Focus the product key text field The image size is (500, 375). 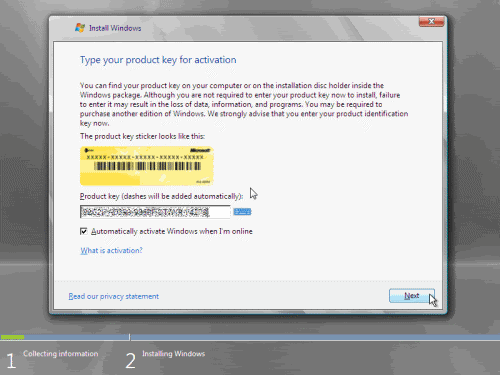point(155,212)
